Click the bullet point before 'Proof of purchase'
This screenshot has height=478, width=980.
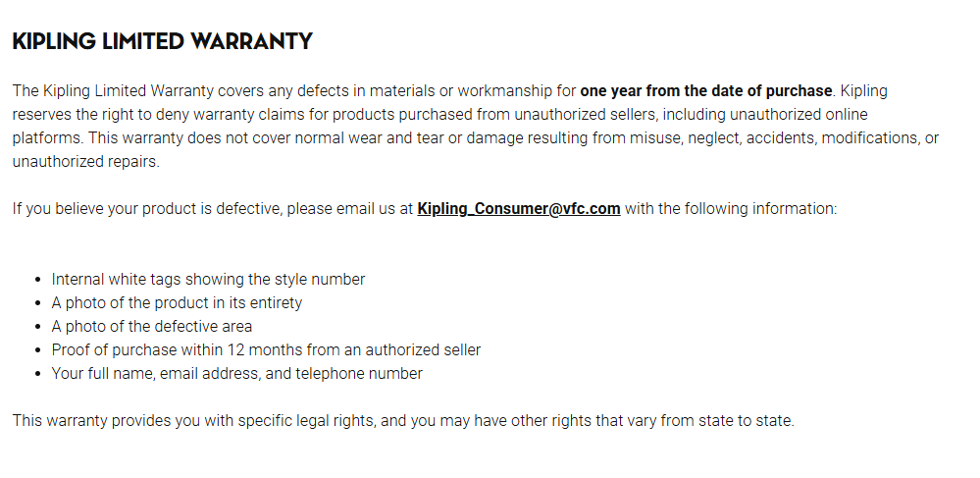pyautogui.click(x=37, y=350)
